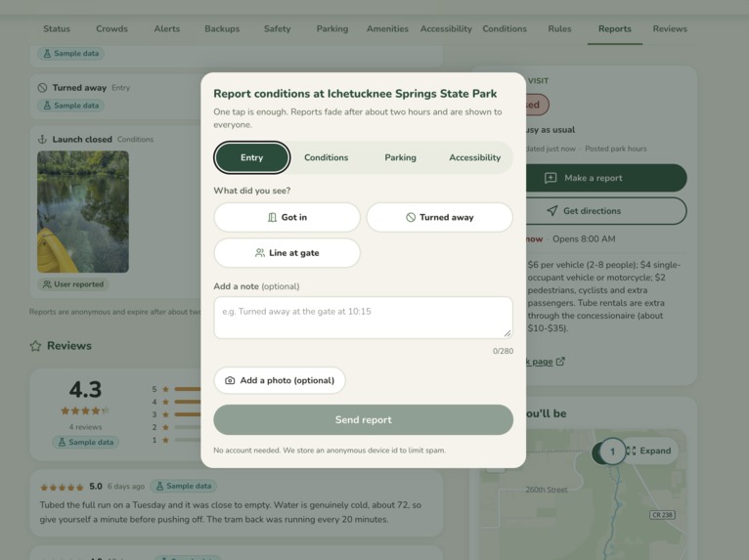Switch to the Conditions report category
749x560 pixels.
coord(327,157)
